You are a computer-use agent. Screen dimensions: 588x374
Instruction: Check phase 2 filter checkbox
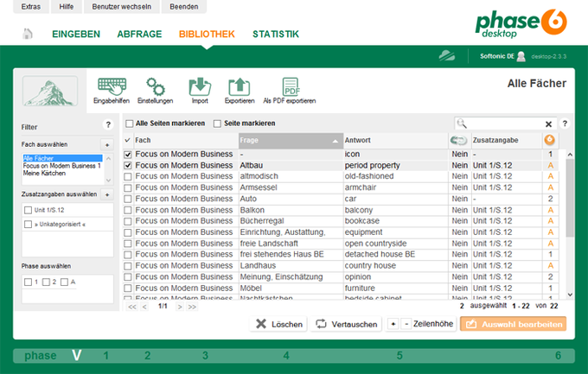tap(46, 282)
